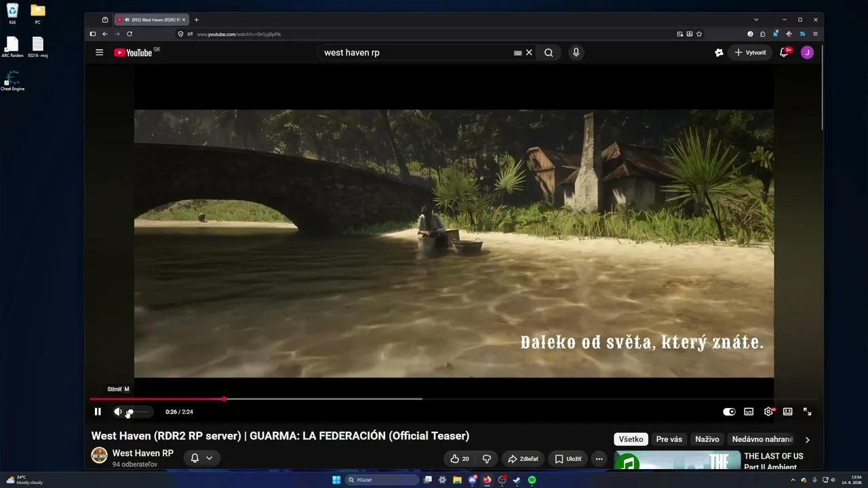Dislike the video
Viewport: 868px width, 488px height.
coord(486,459)
